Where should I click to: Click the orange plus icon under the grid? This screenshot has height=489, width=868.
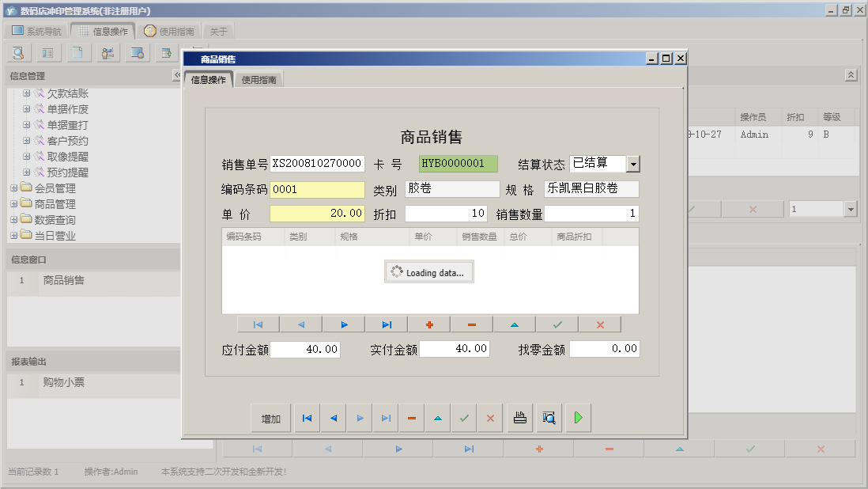[429, 324]
